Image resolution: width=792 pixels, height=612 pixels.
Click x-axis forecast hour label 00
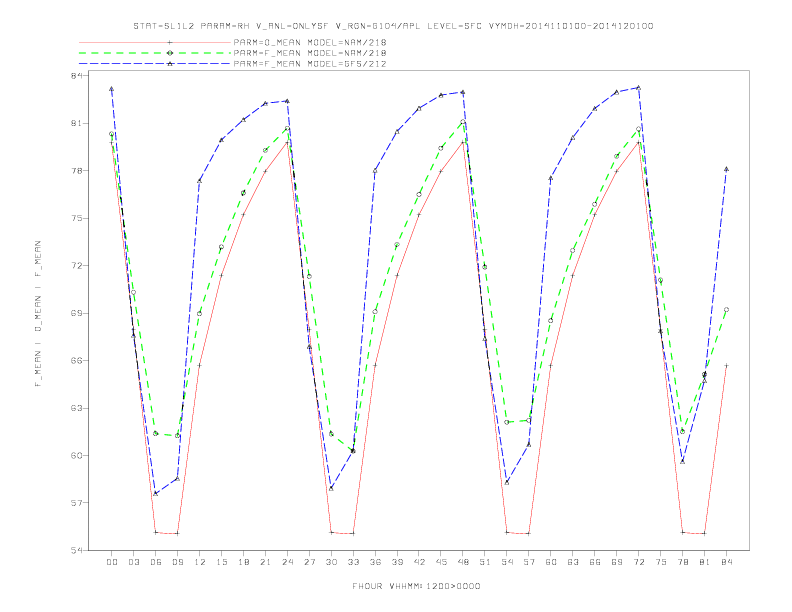click(x=112, y=562)
